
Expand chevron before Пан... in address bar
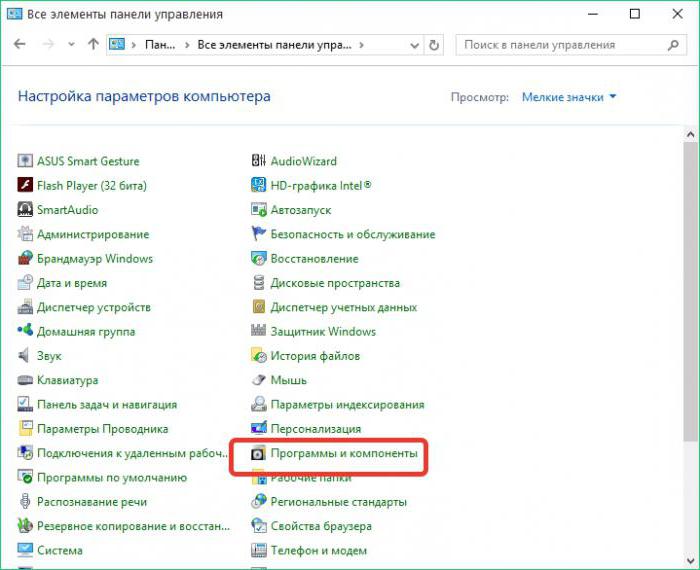[x=133, y=45]
